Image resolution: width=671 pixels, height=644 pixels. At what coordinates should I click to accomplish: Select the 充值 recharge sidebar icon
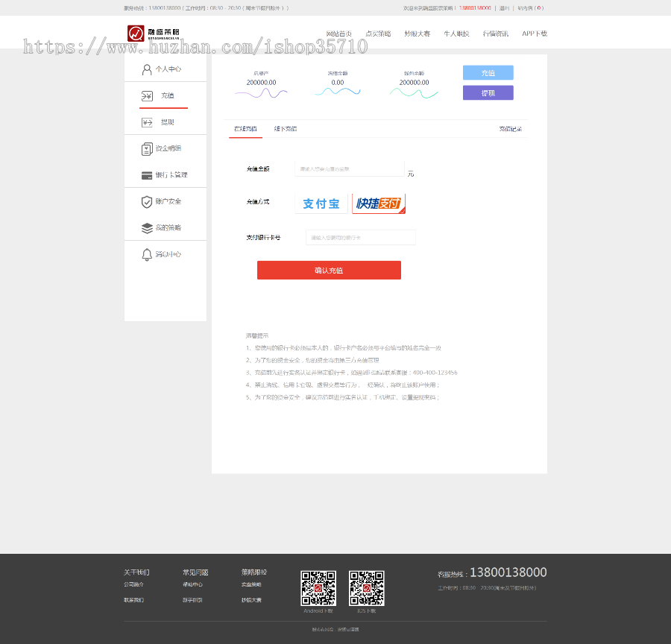click(148, 96)
